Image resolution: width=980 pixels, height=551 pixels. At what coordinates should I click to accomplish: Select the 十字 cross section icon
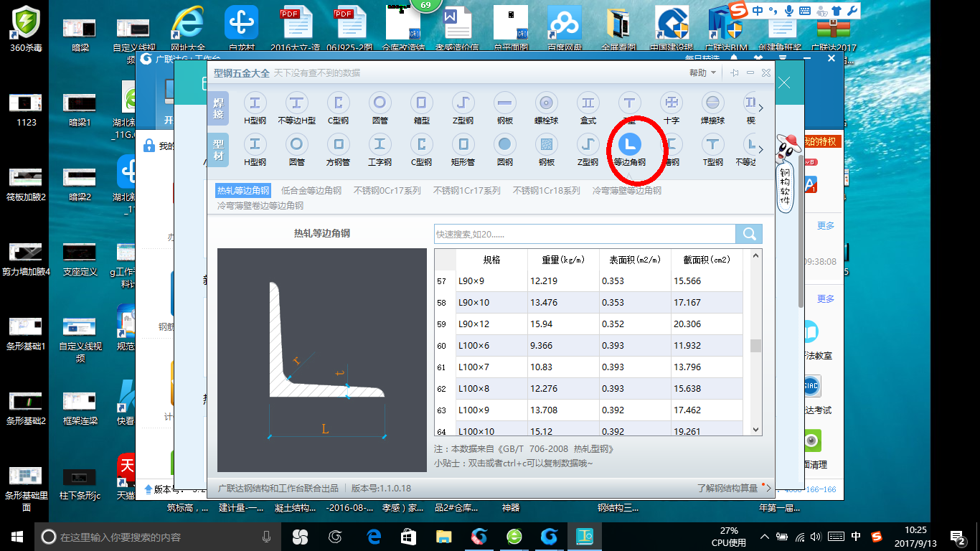pos(671,103)
